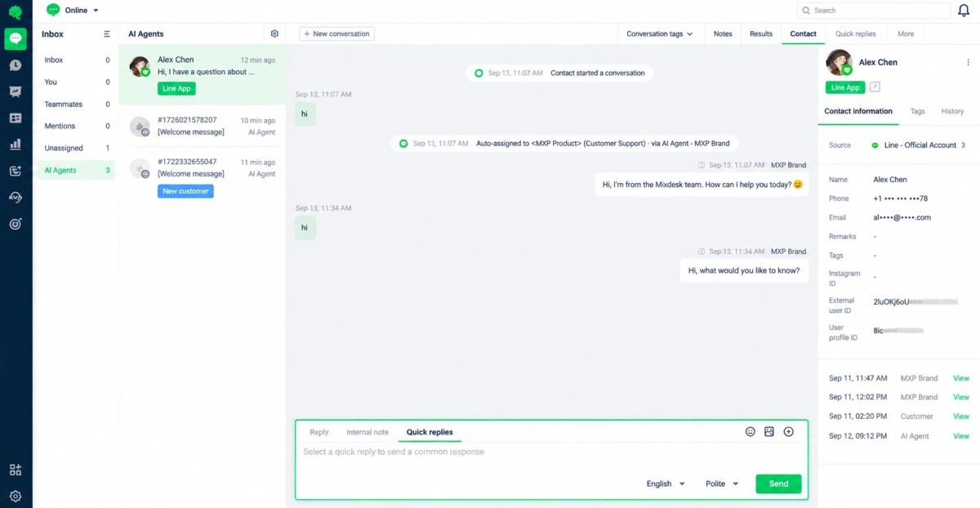
Task: Click the external link icon beside Line App
Action: [x=875, y=87]
